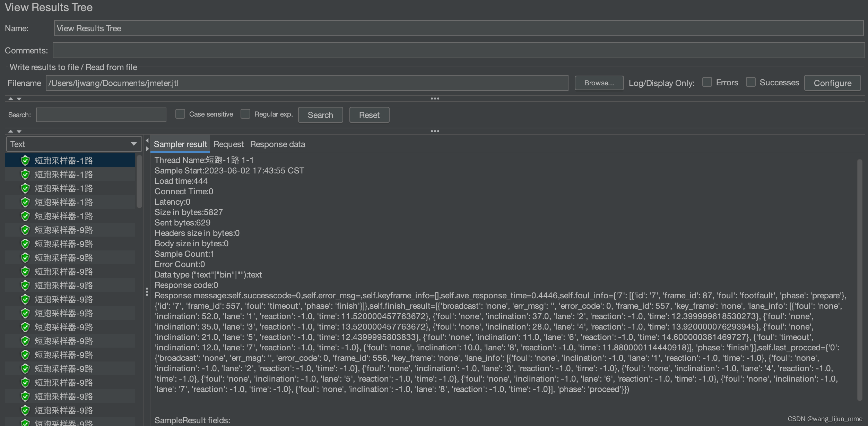Open the Text view type dropdown

[133, 144]
